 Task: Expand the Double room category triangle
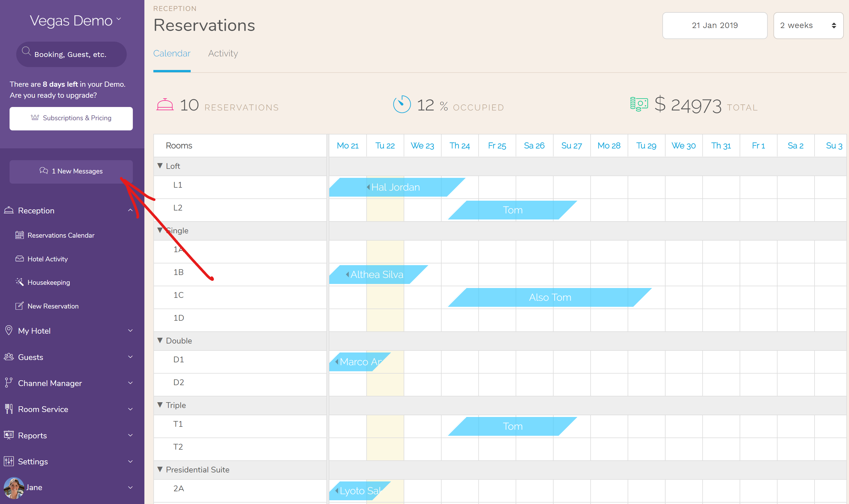(x=160, y=340)
